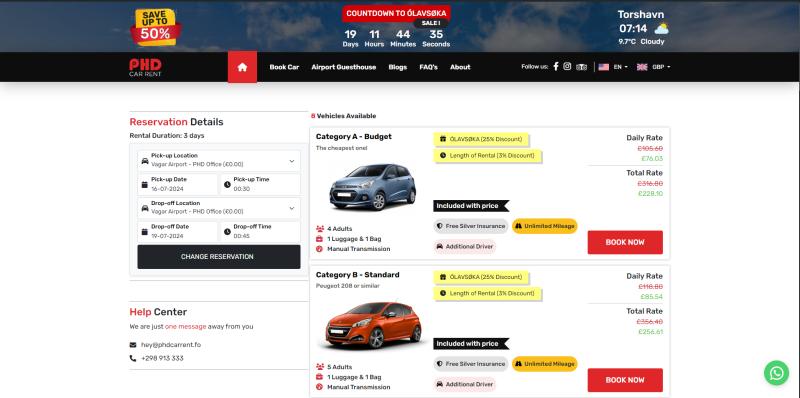This screenshot has width=800, height=398.
Task: Click the Save up to 50% badge
Action: tap(156, 27)
